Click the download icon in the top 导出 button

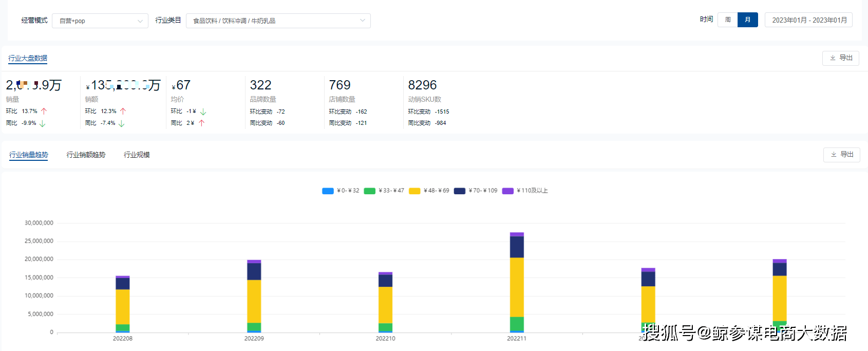(x=833, y=58)
